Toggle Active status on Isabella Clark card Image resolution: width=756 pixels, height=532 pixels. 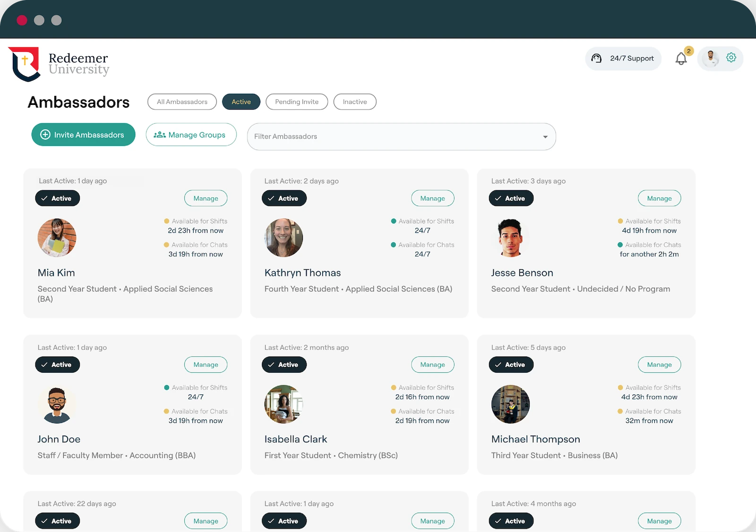[x=284, y=365]
